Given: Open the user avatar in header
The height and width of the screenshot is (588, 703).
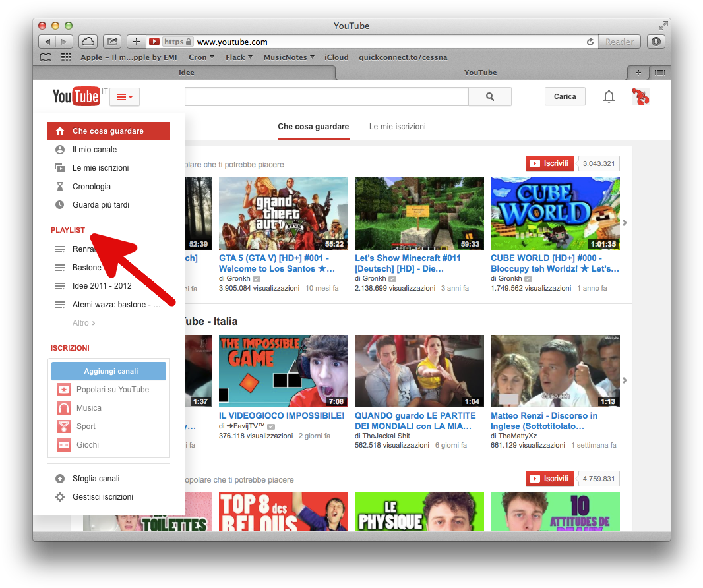Looking at the screenshot, I should pos(640,97).
